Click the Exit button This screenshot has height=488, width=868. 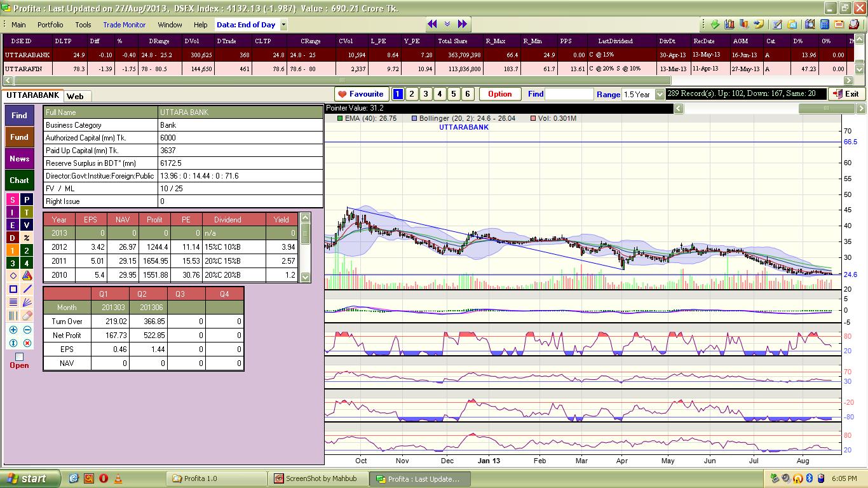pos(846,94)
